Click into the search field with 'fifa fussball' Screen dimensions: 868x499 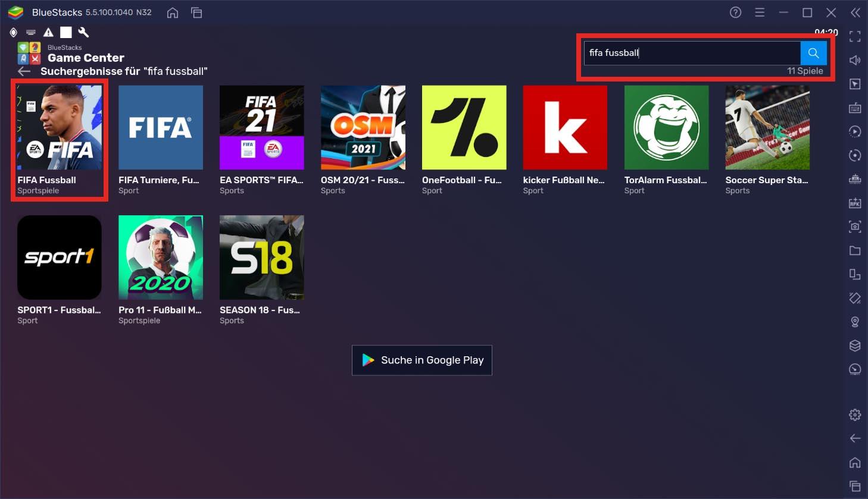[x=692, y=53]
